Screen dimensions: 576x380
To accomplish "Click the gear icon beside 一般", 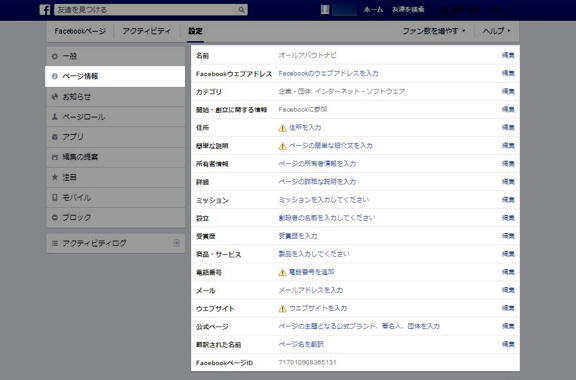I will click(55, 56).
